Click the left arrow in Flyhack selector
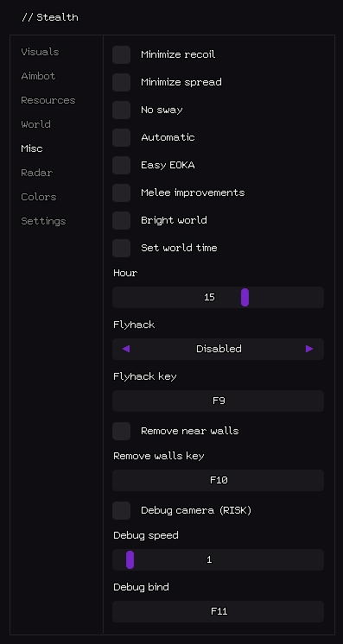Viewport: 343px width, 644px height. click(126, 349)
